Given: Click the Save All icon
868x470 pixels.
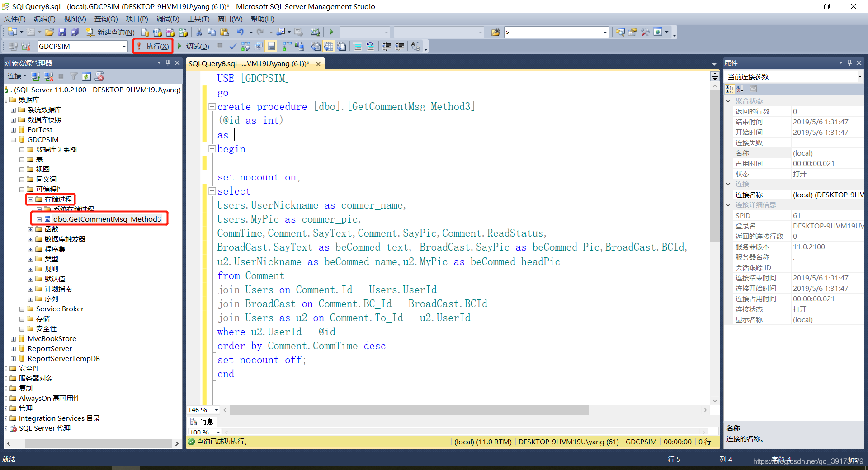Looking at the screenshot, I should click(75, 32).
